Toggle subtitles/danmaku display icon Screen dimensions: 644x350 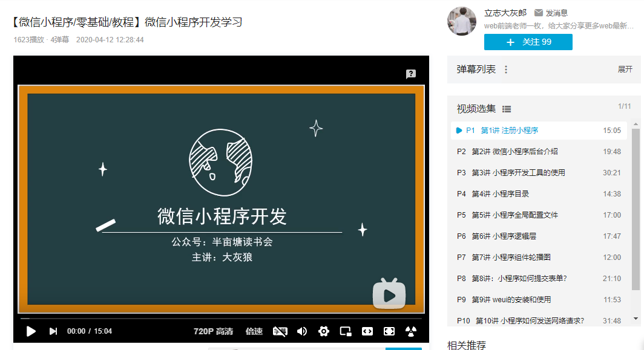pos(280,331)
